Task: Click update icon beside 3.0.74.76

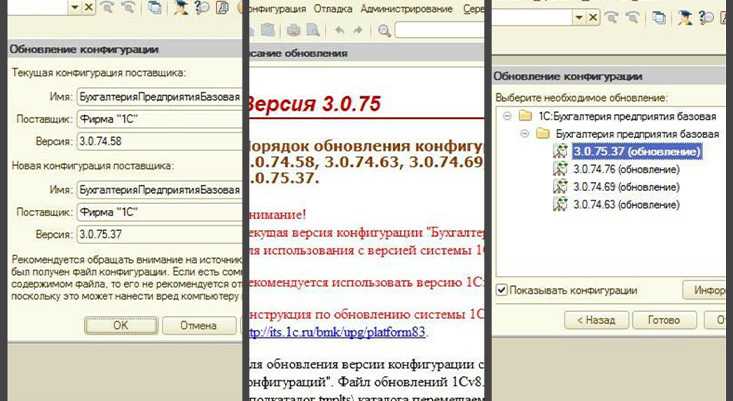Action: pos(561,169)
